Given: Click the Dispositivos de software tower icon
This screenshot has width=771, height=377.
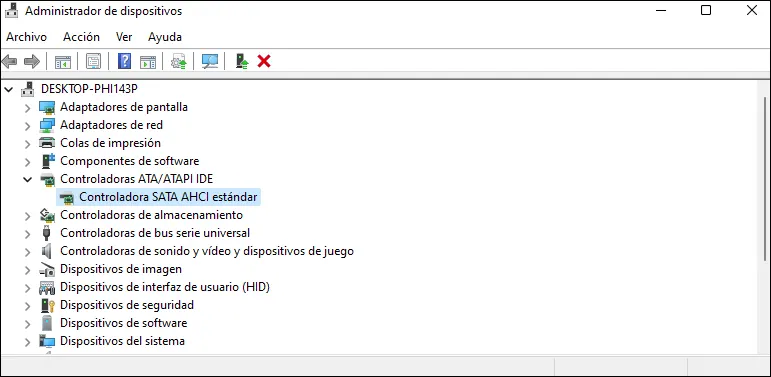Looking at the screenshot, I should pos(47,323).
